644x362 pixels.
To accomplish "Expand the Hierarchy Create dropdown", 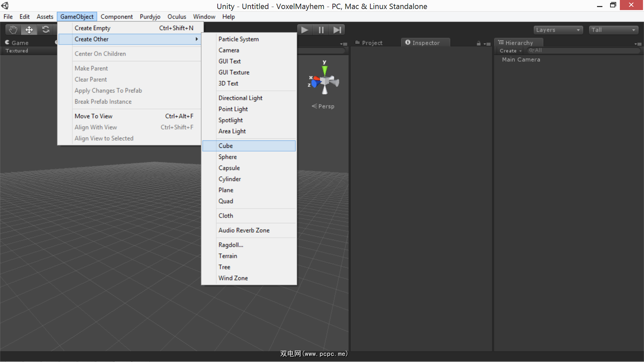I will pyautogui.click(x=510, y=51).
